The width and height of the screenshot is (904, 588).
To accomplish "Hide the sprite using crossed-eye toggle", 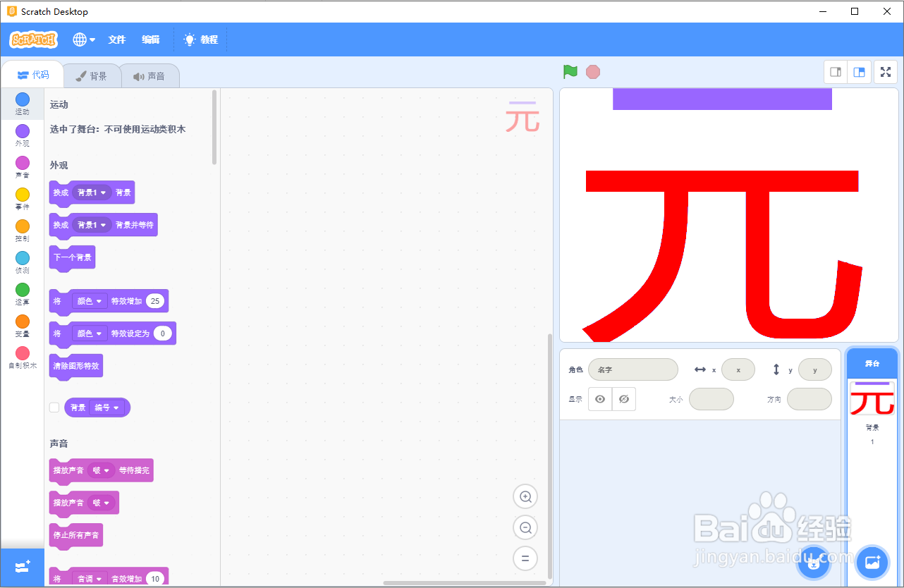I will [623, 399].
